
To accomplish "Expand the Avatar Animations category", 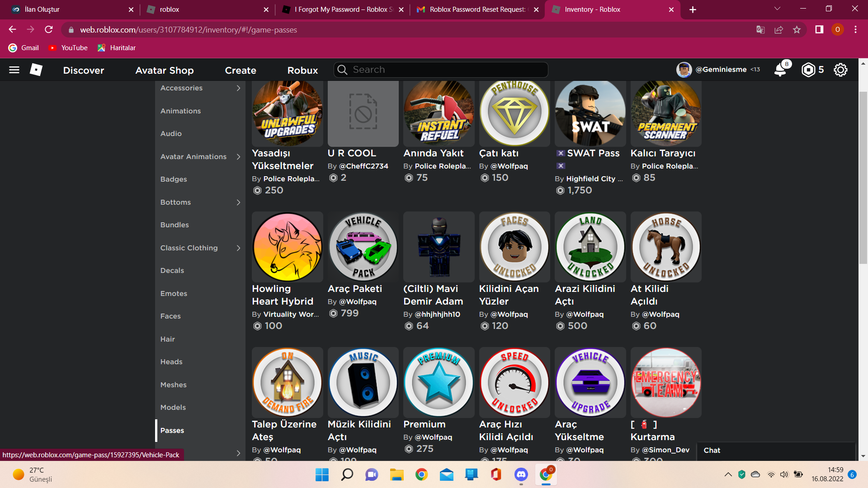I will [238, 157].
